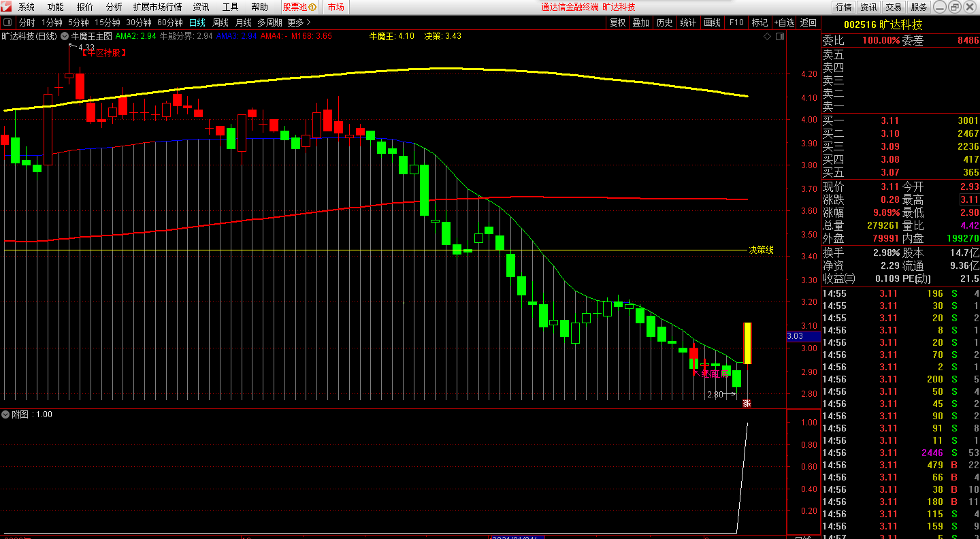
Task: Click the 股票池 button
Action: pyautogui.click(x=299, y=7)
